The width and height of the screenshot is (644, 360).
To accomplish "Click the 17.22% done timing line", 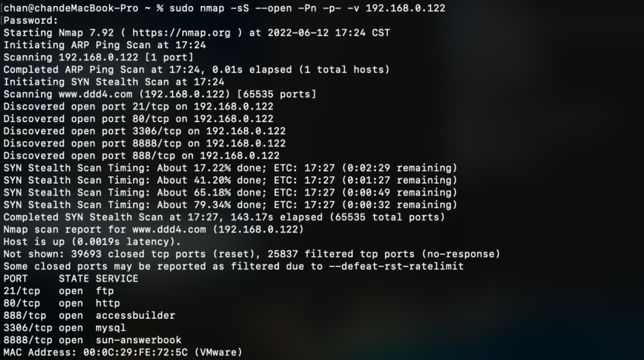I will tap(230, 168).
